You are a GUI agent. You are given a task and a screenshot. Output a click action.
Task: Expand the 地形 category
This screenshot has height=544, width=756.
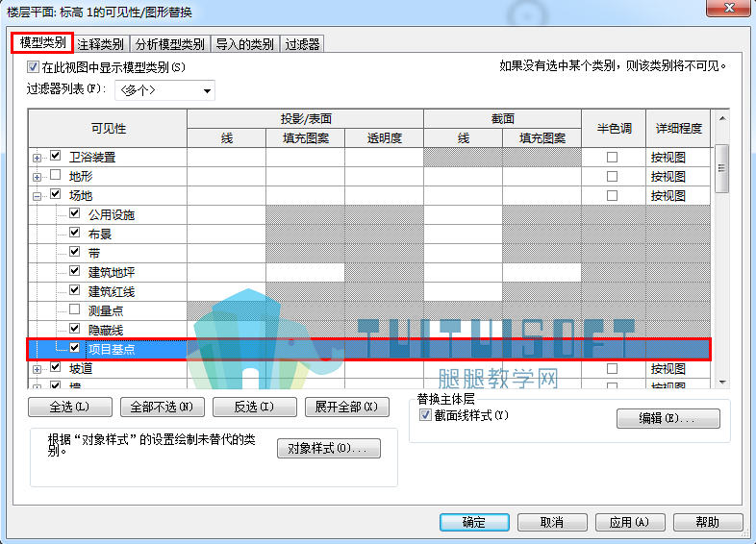37,177
